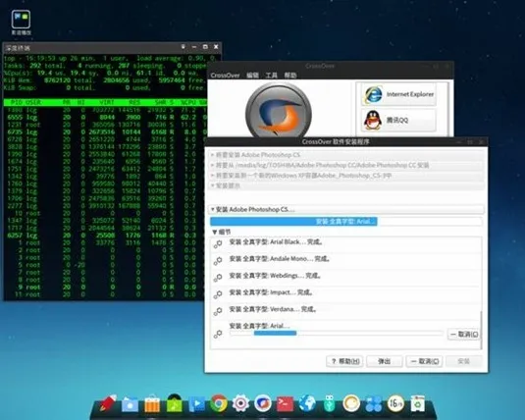Click the 'Impact… 完成' row text
Screen dimensions: 525x420
271,292
